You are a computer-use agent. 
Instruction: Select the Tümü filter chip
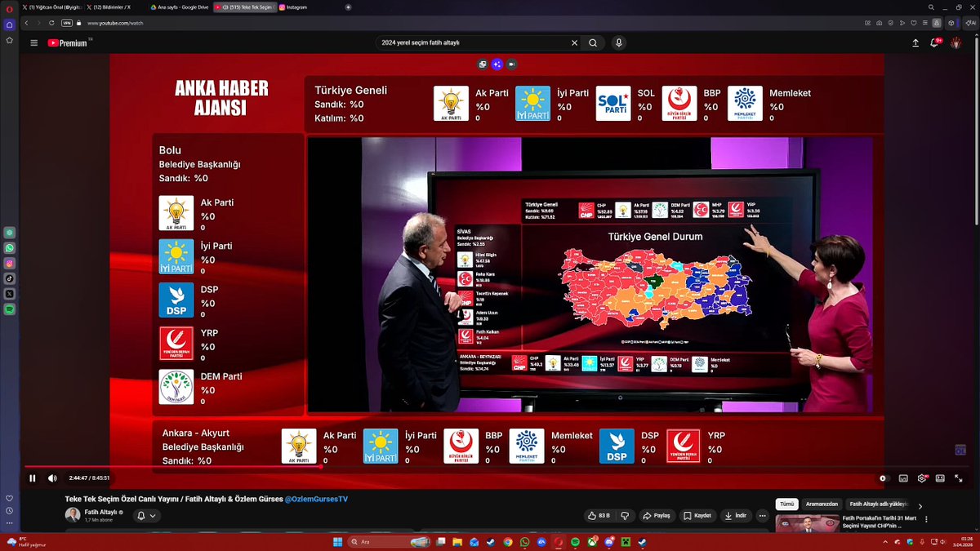(786, 504)
